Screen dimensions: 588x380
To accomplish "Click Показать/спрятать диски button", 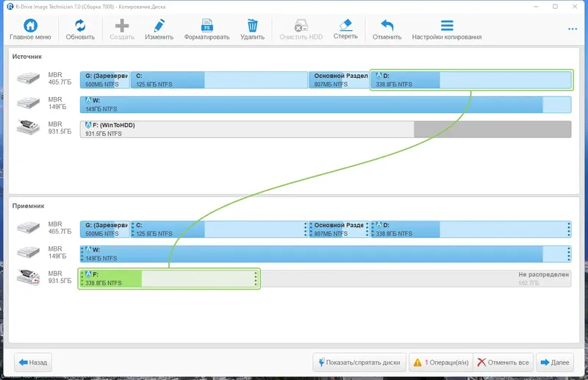I will pyautogui.click(x=359, y=362).
